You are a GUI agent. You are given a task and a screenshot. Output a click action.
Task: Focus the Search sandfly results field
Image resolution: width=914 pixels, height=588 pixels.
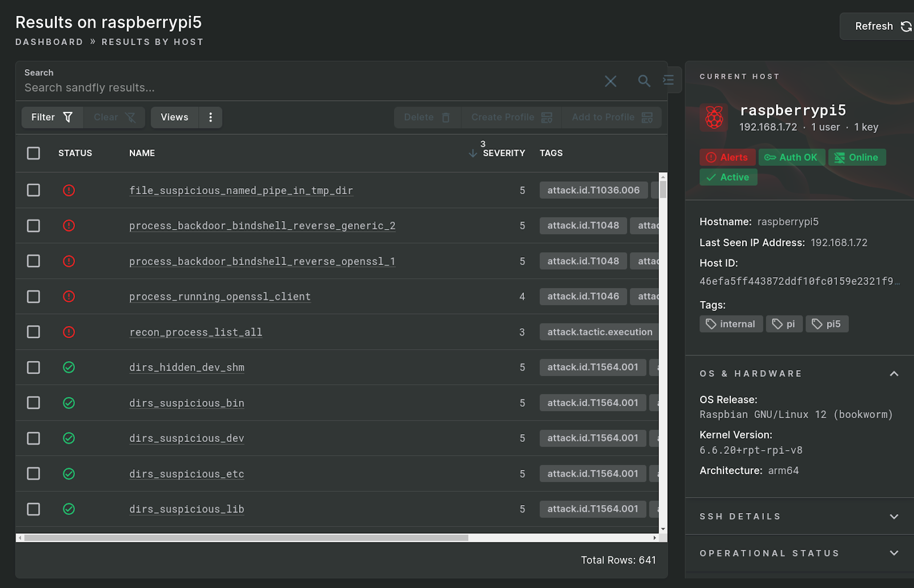308,88
